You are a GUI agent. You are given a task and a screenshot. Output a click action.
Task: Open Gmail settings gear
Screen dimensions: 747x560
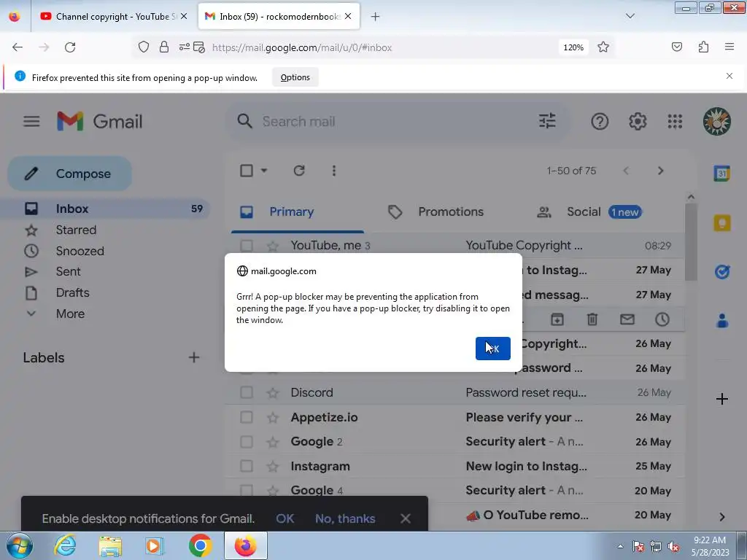click(x=638, y=122)
